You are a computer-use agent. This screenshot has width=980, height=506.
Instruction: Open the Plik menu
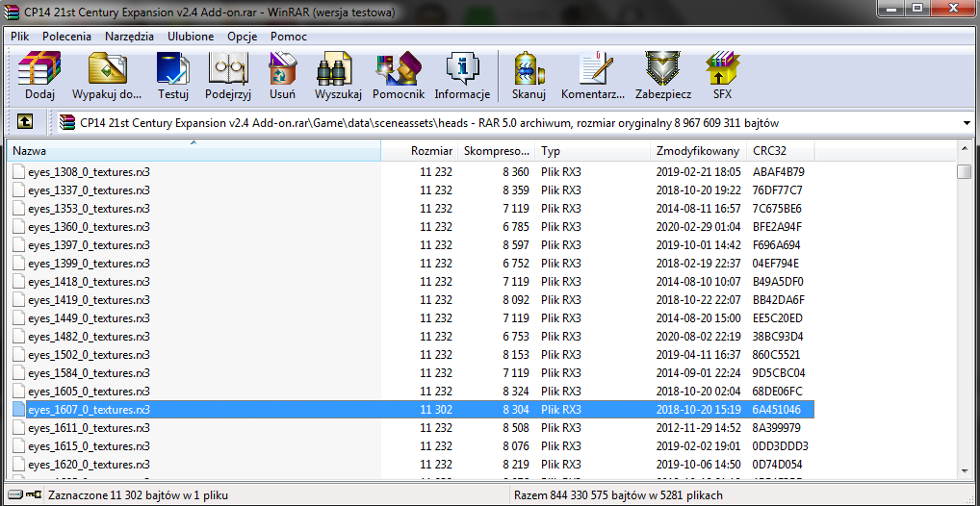point(20,37)
